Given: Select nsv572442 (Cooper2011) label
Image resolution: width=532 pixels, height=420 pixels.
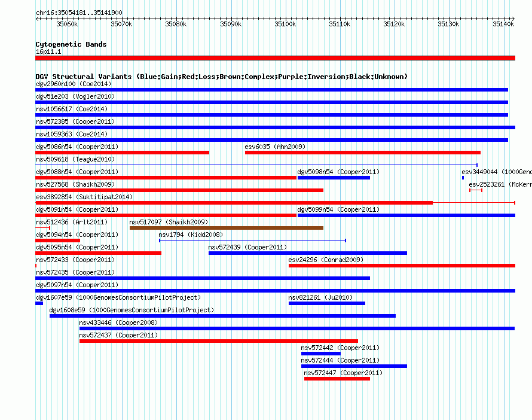Looking at the screenshot, I should coord(340,348).
